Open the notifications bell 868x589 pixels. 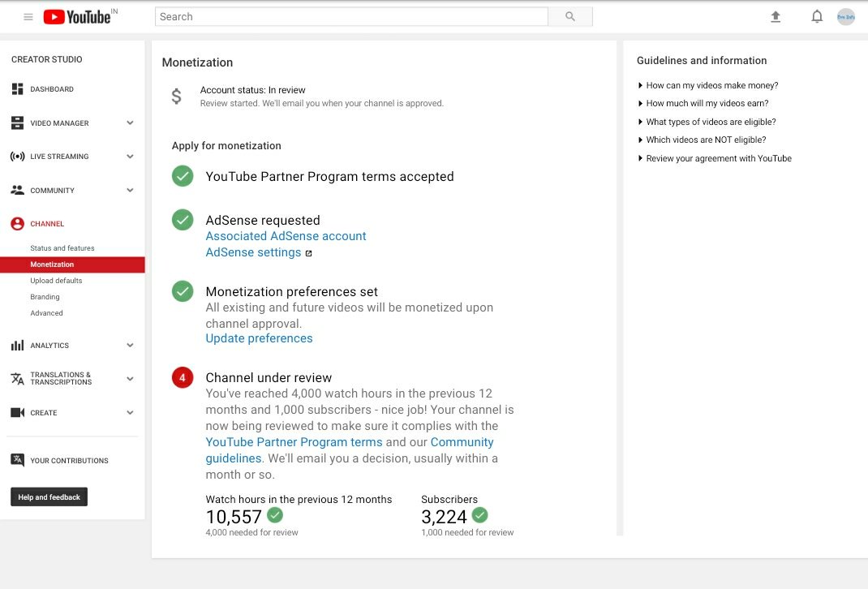click(x=817, y=16)
